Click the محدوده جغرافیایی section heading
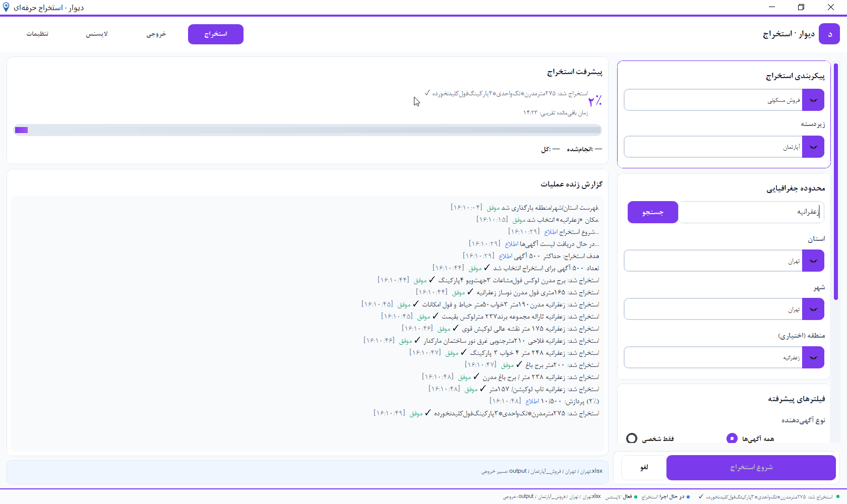The image size is (847, 504). [796, 188]
